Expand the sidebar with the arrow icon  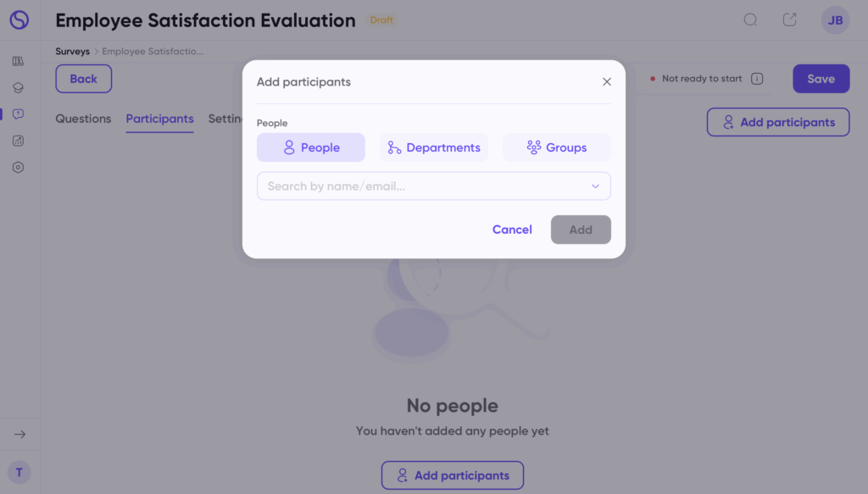click(19, 434)
